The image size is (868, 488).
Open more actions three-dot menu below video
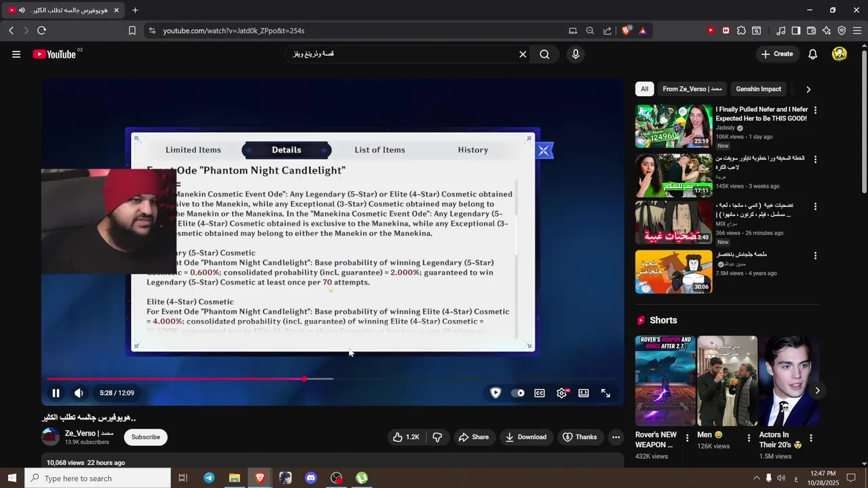pos(616,437)
